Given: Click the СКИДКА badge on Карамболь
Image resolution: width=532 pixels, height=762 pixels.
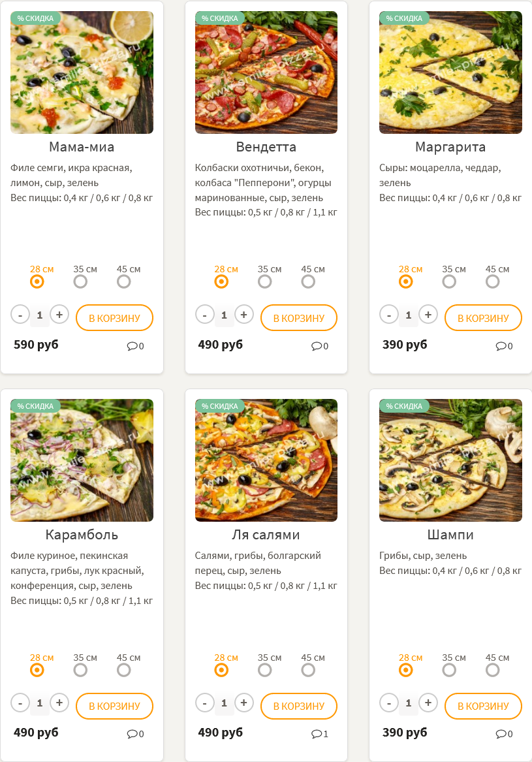Looking at the screenshot, I should [35, 406].
